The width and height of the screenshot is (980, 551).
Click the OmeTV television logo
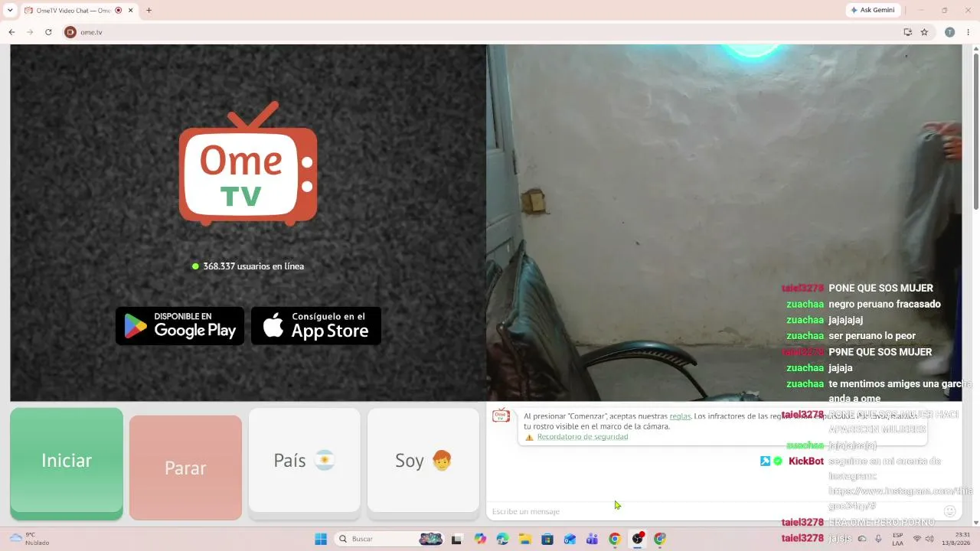tap(248, 164)
